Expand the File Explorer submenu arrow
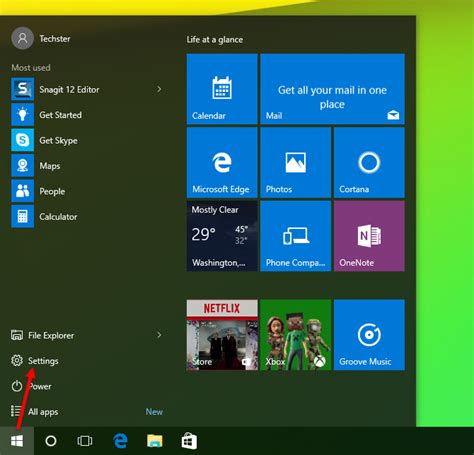Screen dimensions: 474x455 [x=159, y=335]
